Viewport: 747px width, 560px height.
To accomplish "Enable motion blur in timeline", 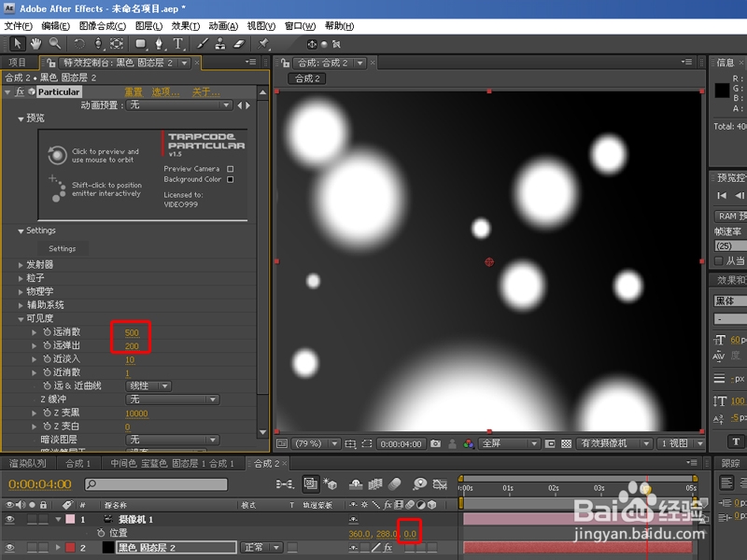I will 395,484.
